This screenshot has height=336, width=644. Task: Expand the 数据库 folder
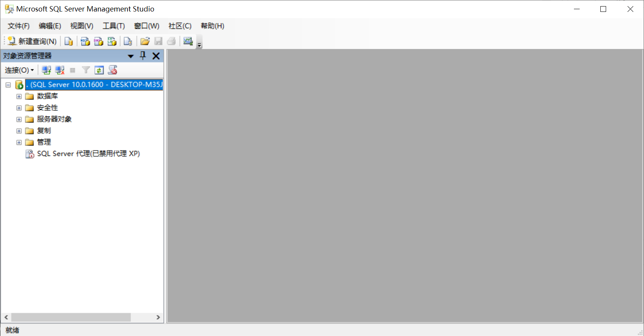tap(19, 96)
